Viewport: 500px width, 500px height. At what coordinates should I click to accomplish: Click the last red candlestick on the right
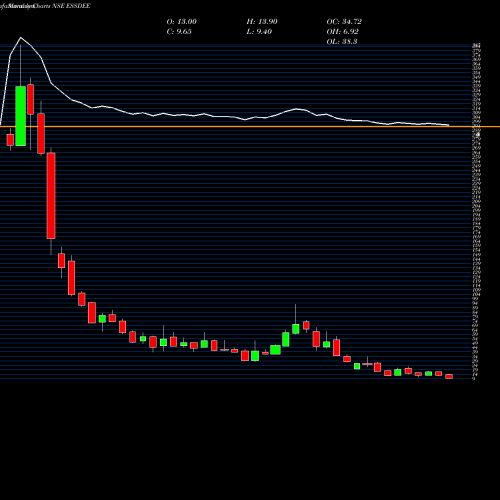click(449, 376)
